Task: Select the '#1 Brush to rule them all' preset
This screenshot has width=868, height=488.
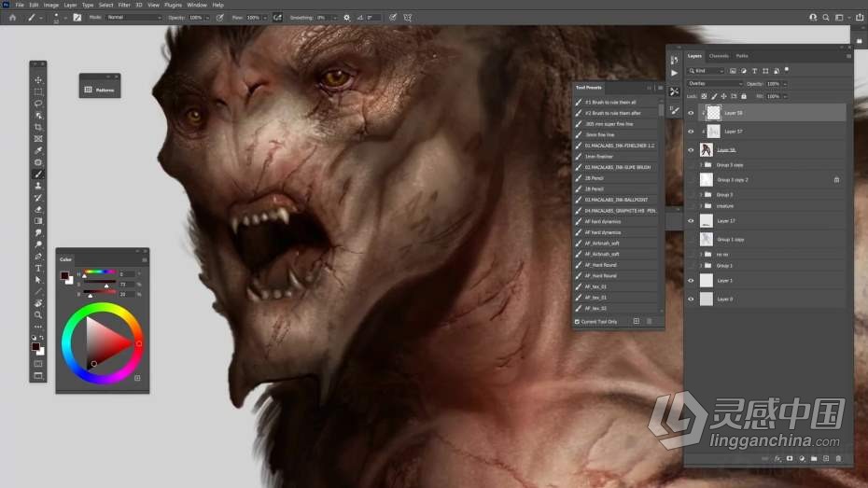Action: pyautogui.click(x=616, y=103)
